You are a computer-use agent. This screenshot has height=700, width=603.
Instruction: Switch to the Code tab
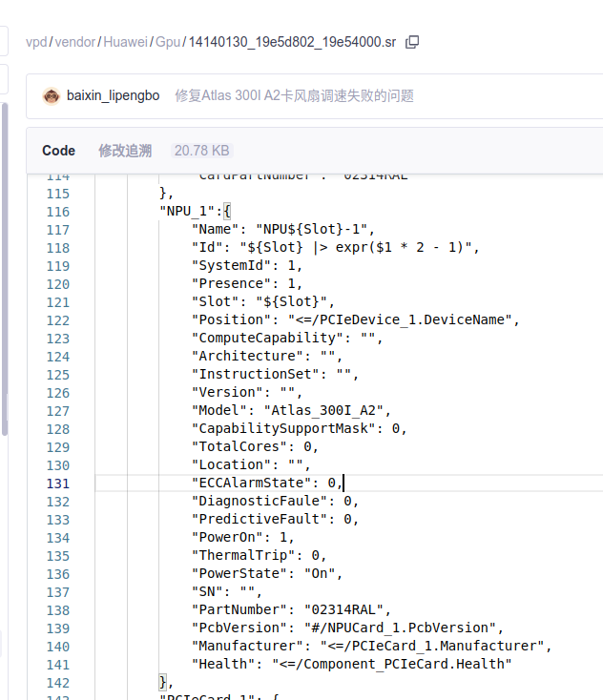pos(58,151)
